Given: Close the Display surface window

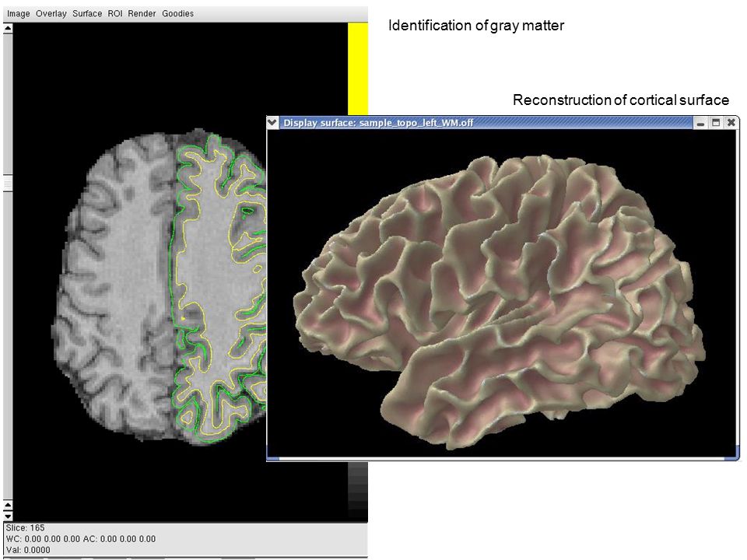Looking at the screenshot, I should (x=731, y=123).
